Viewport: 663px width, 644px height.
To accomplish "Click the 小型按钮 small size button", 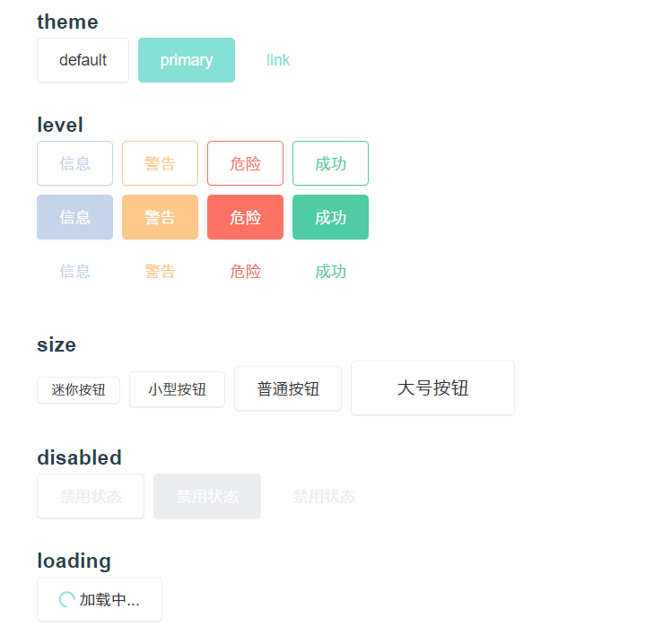I will click(x=177, y=389).
